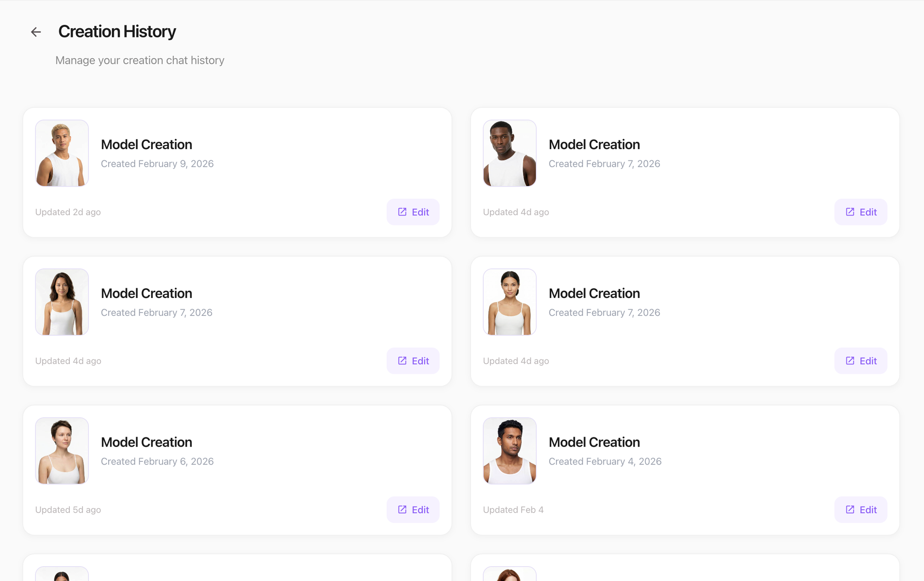Image resolution: width=924 pixels, height=581 pixels.
Task: Select the thumbnail of the woman with a hair bun
Action: pyautogui.click(x=510, y=302)
